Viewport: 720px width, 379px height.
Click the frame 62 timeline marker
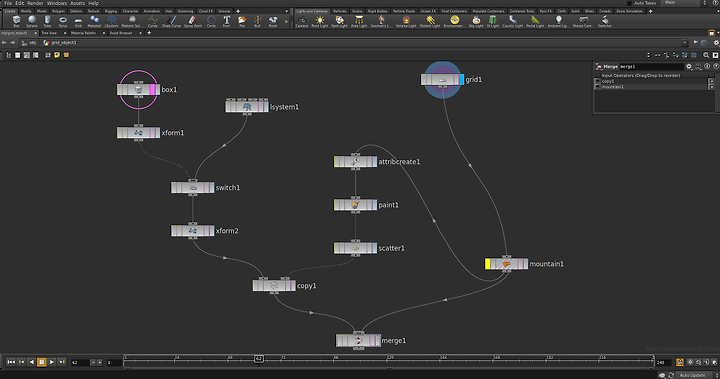[x=259, y=359]
